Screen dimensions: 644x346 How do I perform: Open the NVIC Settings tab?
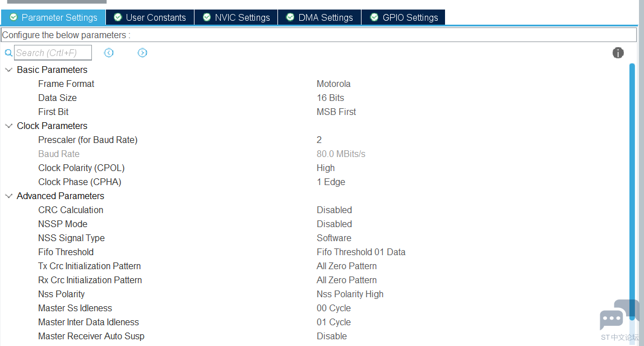[x=236, y=17]
